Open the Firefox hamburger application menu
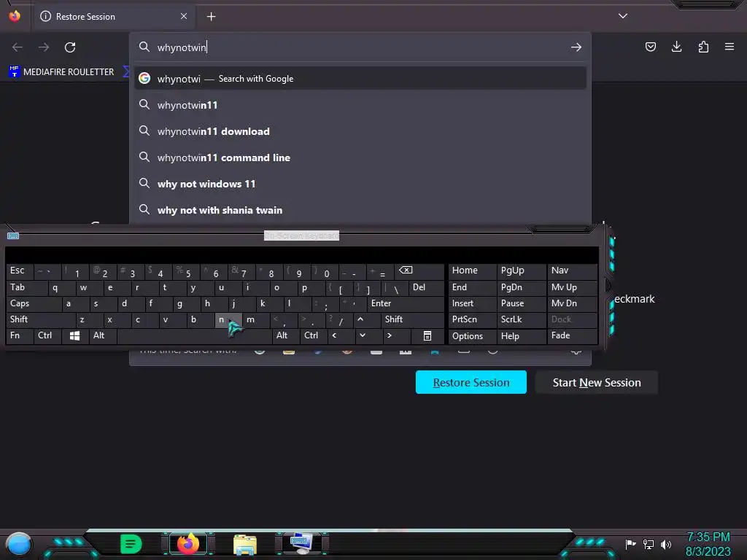This screenshot has height=560, width=747. 729,47
